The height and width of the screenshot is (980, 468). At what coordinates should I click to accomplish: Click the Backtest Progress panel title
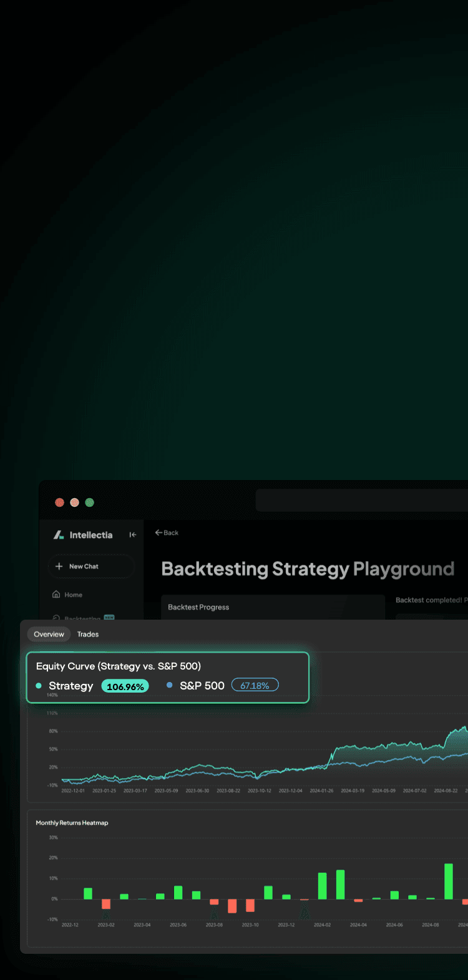pos(198,607)
